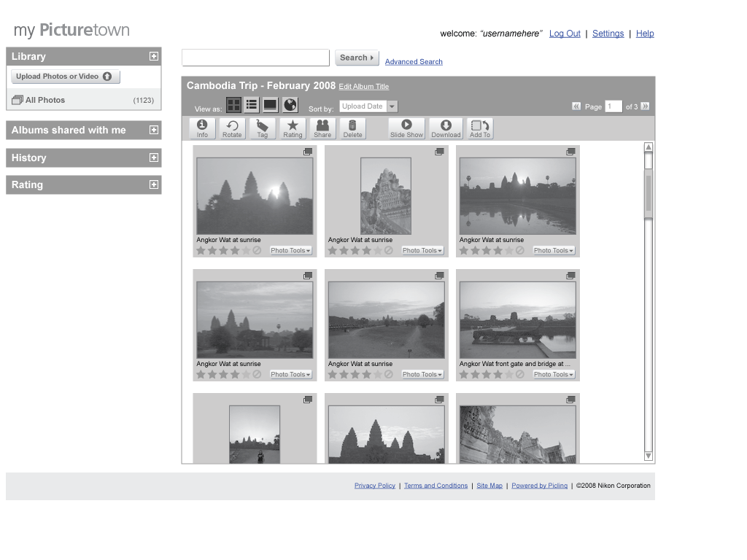The image size is (747, 560).
Task: Click the Share toolbar icon
Action: click(x=322, y=128)
